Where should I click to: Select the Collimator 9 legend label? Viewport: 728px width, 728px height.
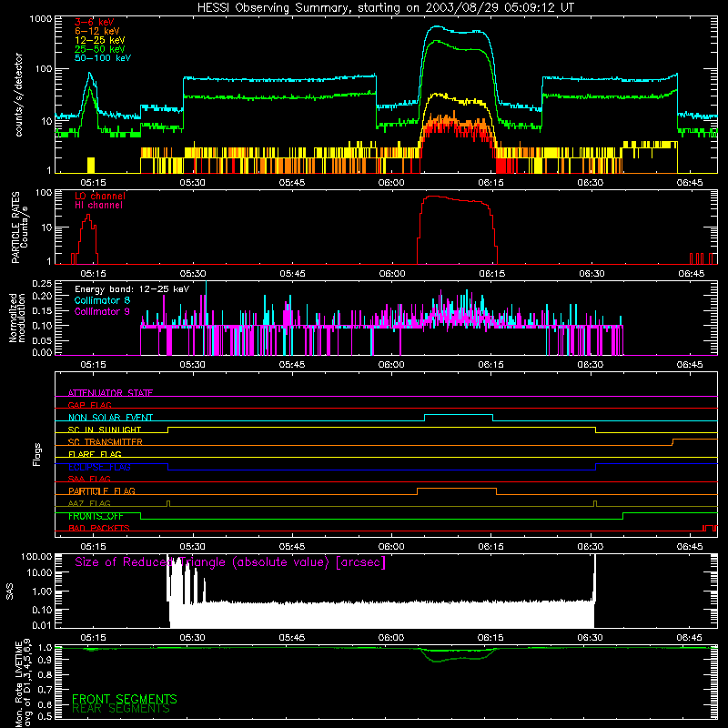coord(102,311)
